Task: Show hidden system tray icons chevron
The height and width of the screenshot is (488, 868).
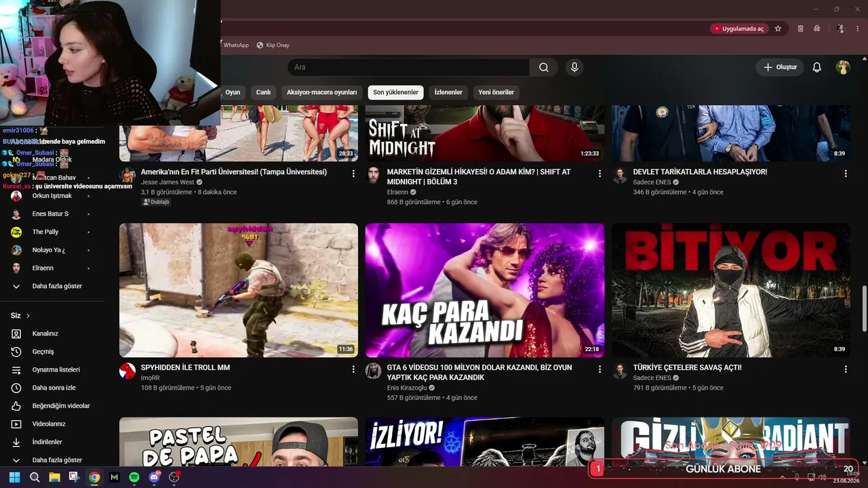Action: click(x=783, y=477)
